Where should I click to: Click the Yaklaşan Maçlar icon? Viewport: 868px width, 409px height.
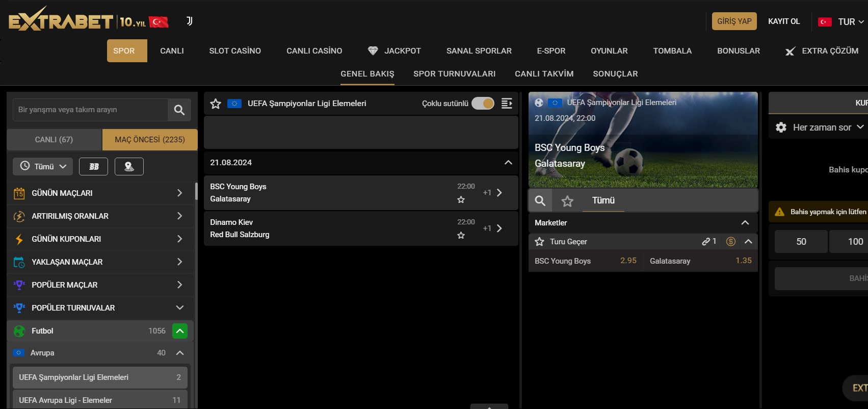(x=19, y=262)
